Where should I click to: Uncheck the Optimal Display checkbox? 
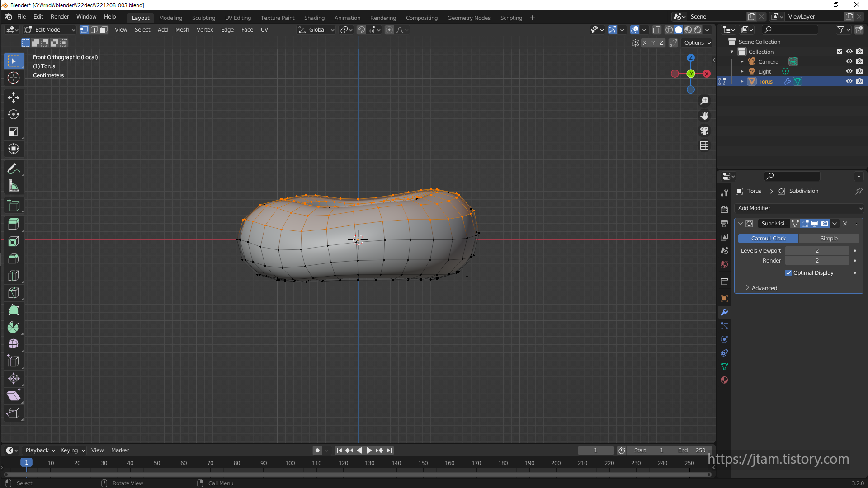(x=788, y=273)
